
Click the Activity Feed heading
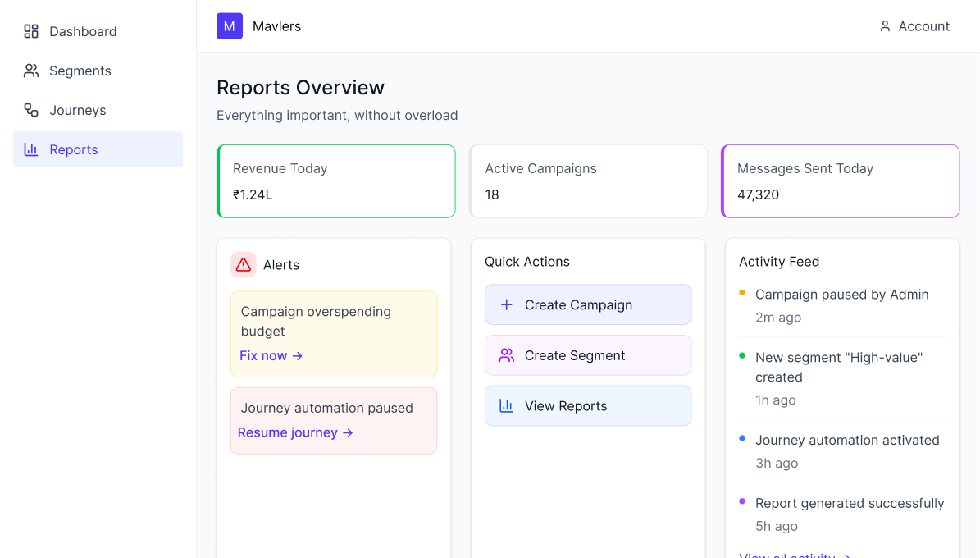coord(779,262)
